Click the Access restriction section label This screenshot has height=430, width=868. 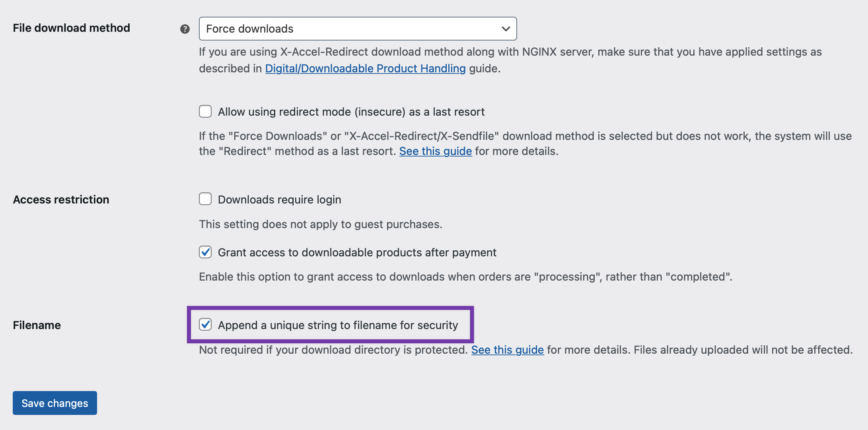click(x=61, y=200)
